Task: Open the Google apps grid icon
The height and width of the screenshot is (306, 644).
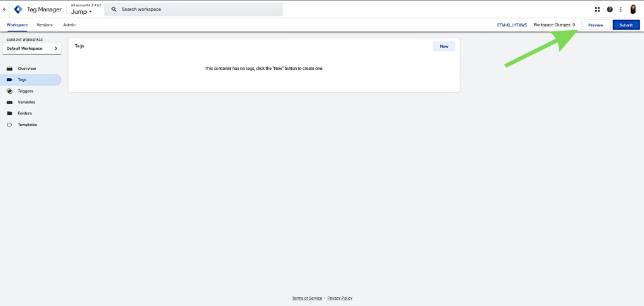Action: pos(597,9)
